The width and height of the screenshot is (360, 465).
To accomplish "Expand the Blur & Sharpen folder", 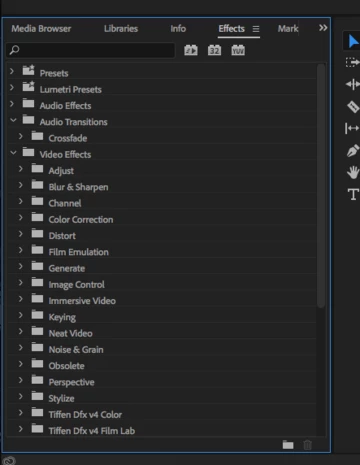I will [21, 185].
